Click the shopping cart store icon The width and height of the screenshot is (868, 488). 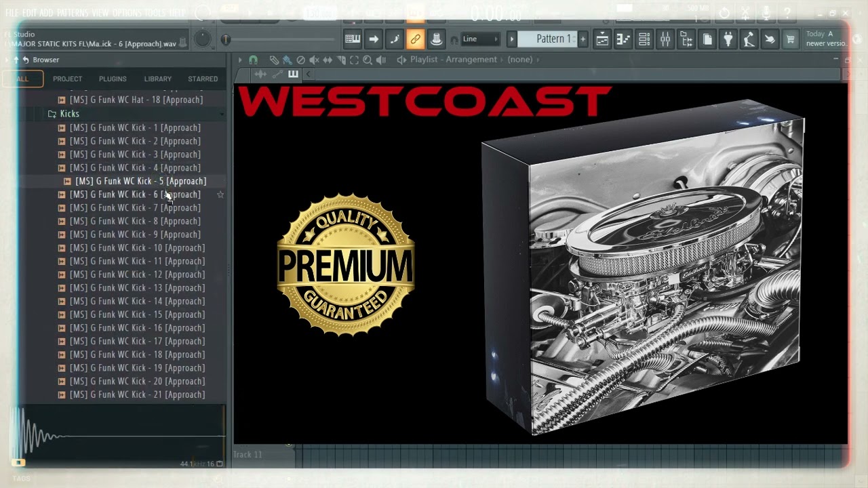click(790, 39)
